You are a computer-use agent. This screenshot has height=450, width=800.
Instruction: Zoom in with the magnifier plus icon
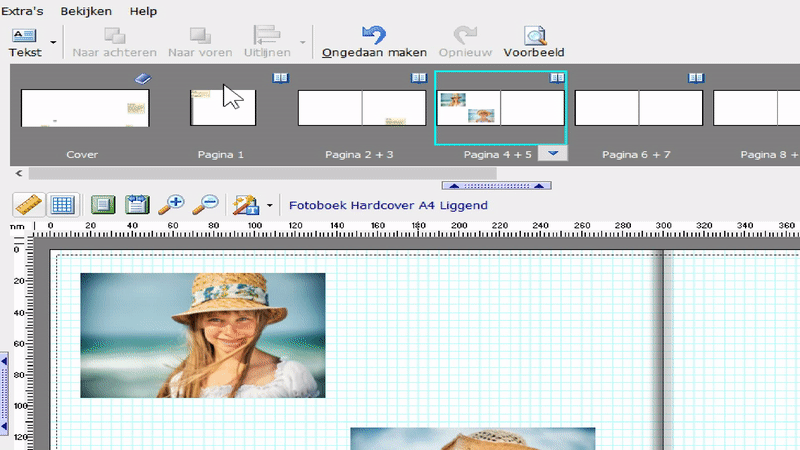click(172, 205)
